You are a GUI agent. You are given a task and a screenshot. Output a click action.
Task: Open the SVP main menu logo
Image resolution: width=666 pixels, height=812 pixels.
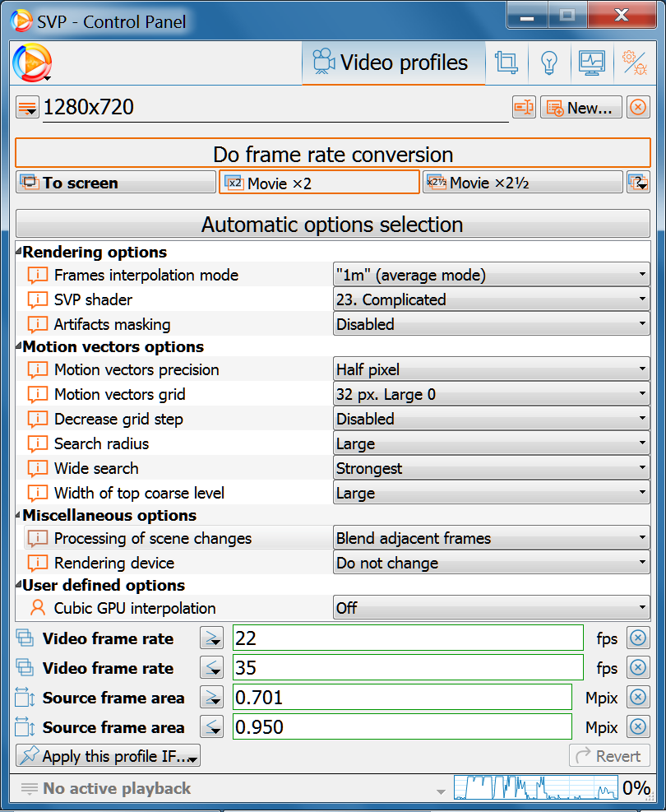tap(33, 63)
